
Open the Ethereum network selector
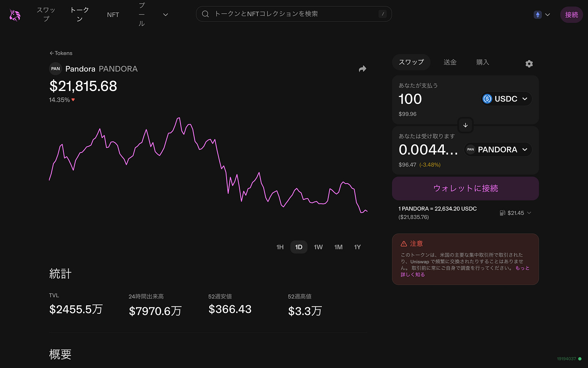[542, 15]
